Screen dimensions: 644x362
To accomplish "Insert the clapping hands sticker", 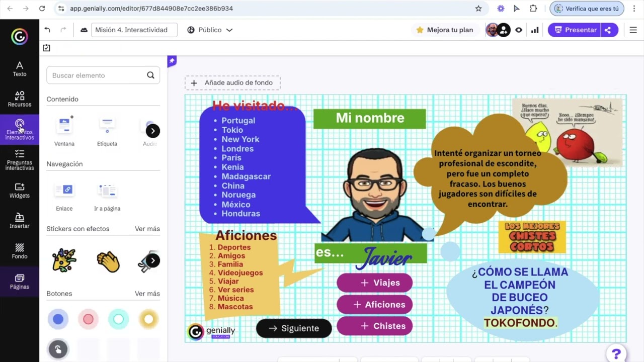I will tap(108, 261).
